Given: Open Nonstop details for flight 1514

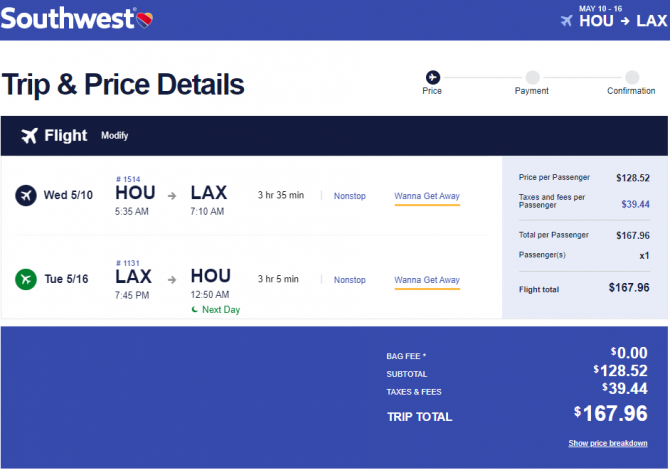Looking at the screenshot, I should tap(350, 196).
